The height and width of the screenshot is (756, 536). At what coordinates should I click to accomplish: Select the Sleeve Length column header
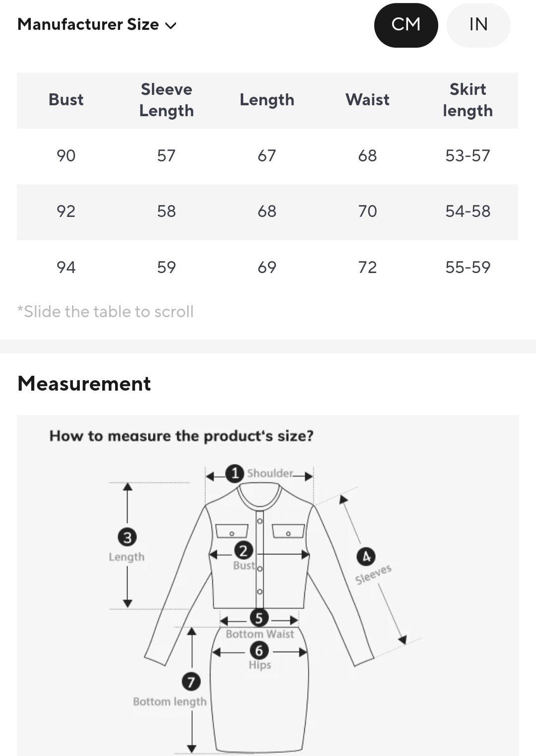tap(166, 100)
